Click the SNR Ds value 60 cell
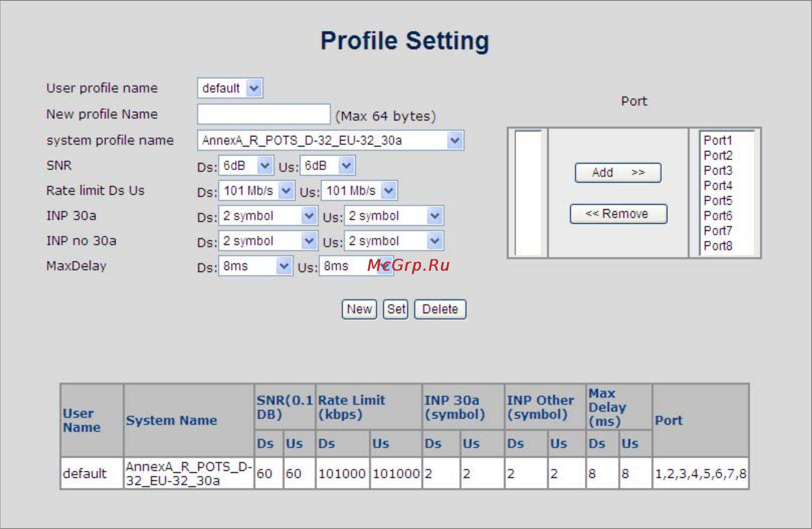 tap(269, 473)
